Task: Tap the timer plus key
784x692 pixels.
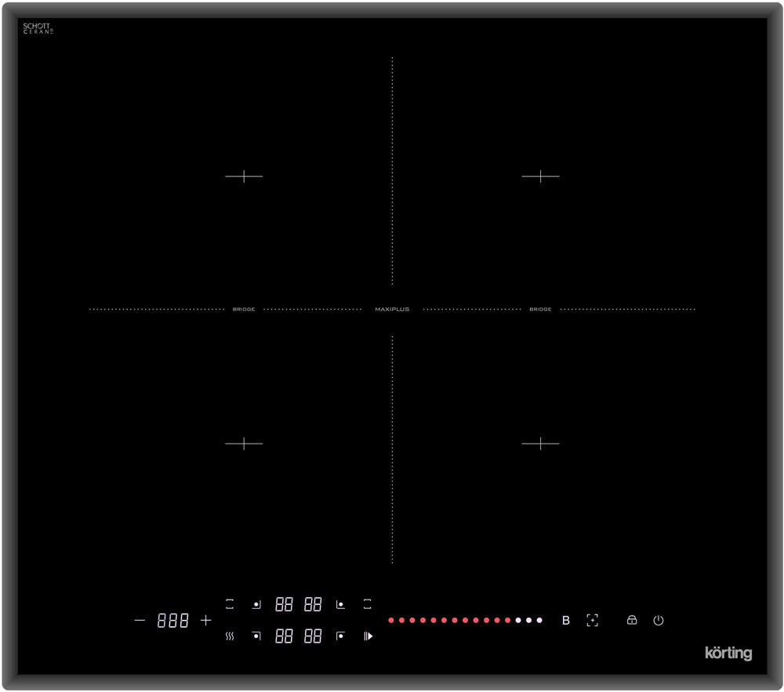Action: click(x=205, y=621)
